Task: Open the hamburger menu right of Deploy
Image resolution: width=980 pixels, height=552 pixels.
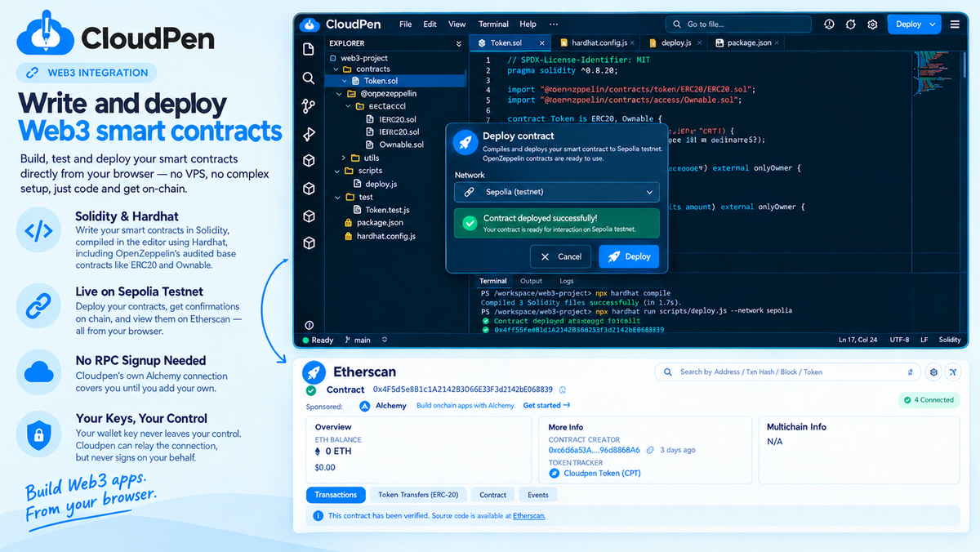Action: point(955,24)
